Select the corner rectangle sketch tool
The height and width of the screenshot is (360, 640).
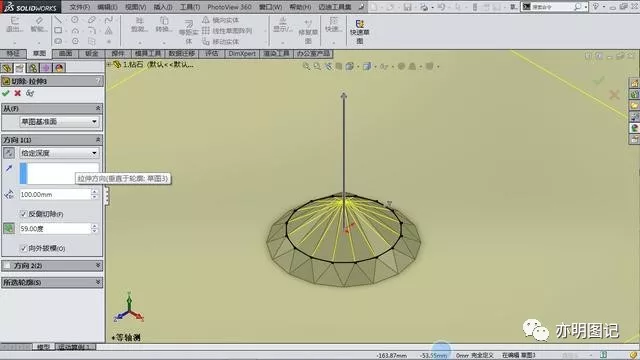(x=58, y=30)
